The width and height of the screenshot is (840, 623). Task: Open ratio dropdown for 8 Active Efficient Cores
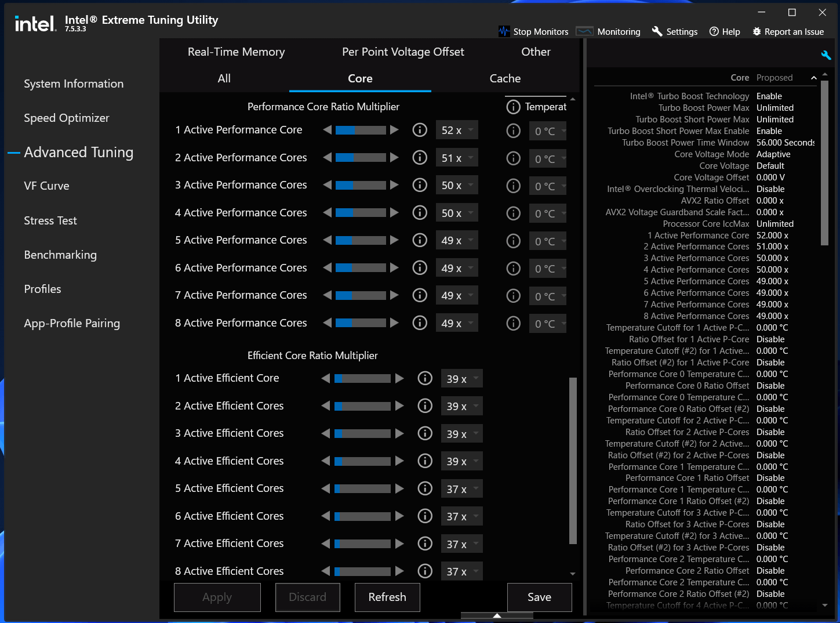coord(461,571)
